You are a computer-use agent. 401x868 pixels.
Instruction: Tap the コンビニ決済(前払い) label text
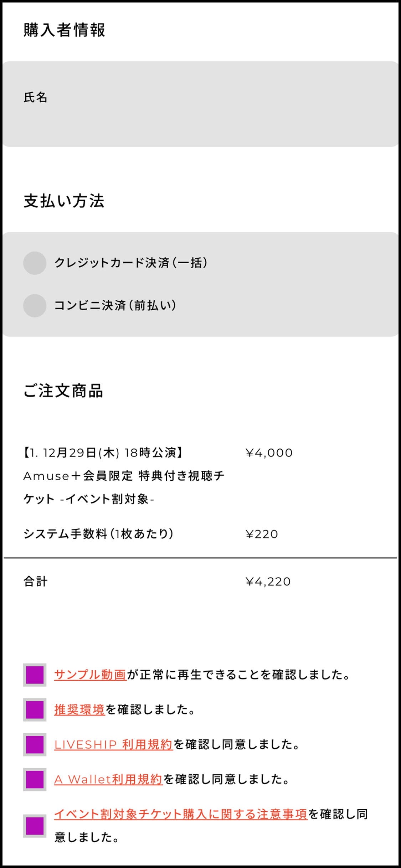click(x=115, y=305)
